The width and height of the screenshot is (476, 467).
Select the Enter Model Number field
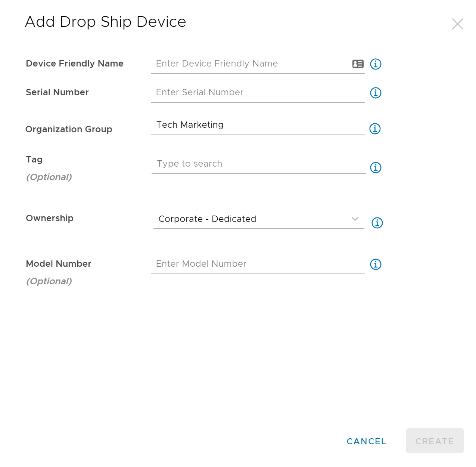pyautogui.click(x=258, y=264)
